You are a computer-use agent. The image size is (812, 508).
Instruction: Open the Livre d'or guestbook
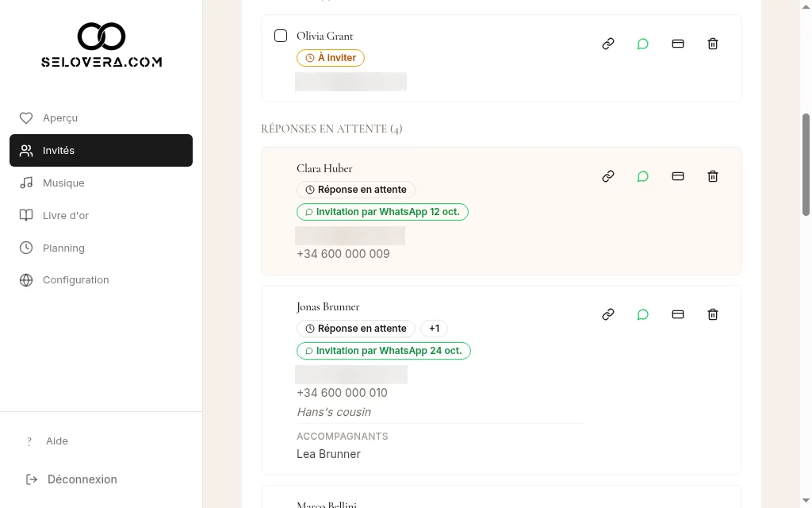click(101, 215)
